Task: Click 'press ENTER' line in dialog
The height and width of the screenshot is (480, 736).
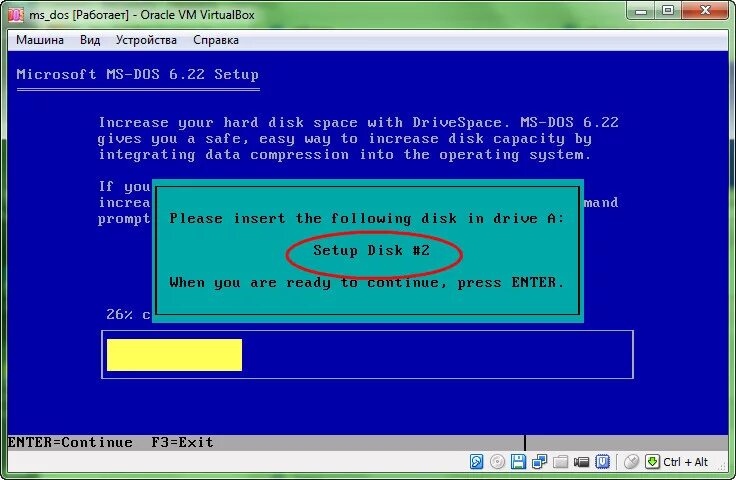Action: (367, 283)
